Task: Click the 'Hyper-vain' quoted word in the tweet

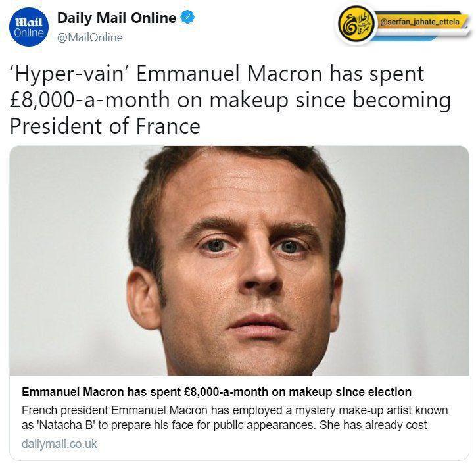Action: (68, 74)
